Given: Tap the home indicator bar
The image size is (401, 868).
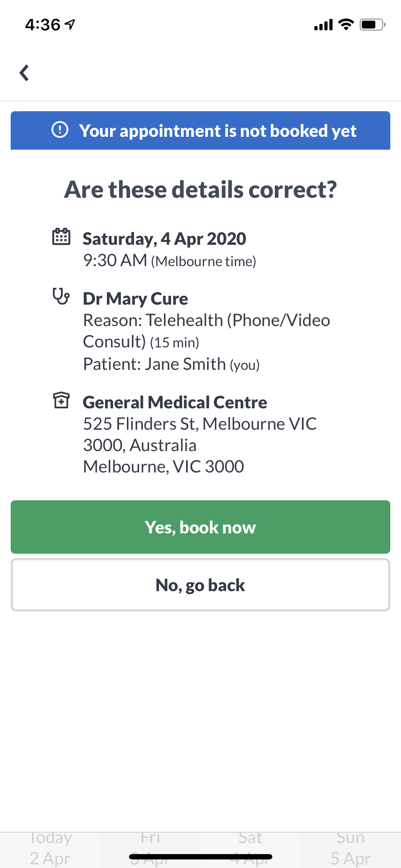Looking at the screenshot, I should pos(201,857).
